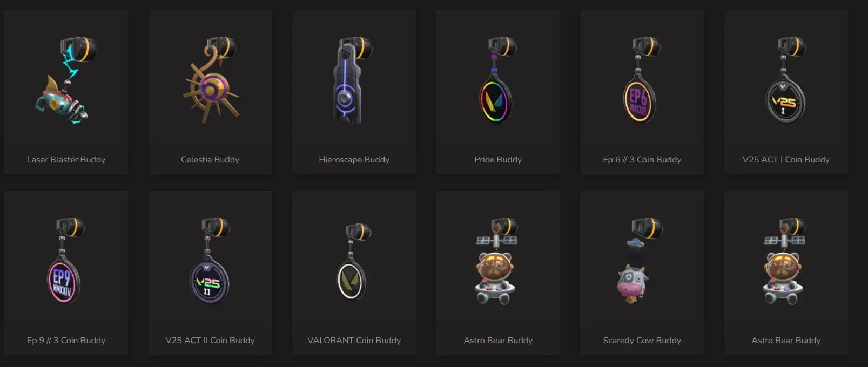This screenshot has height=367, width=868.
Task: Select the golden Celestia sun charm image
Action: tap(211, 80)
